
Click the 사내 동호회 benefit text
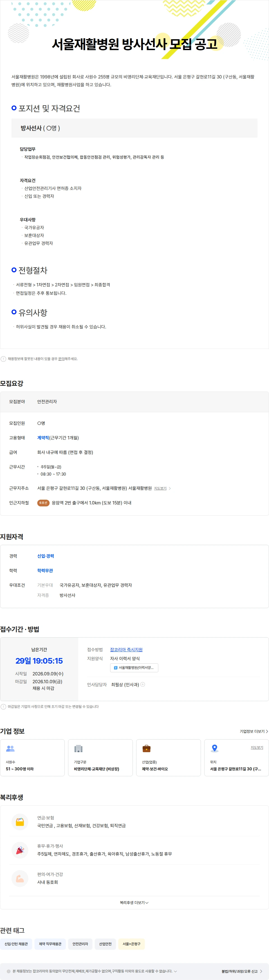coord(48,882)
